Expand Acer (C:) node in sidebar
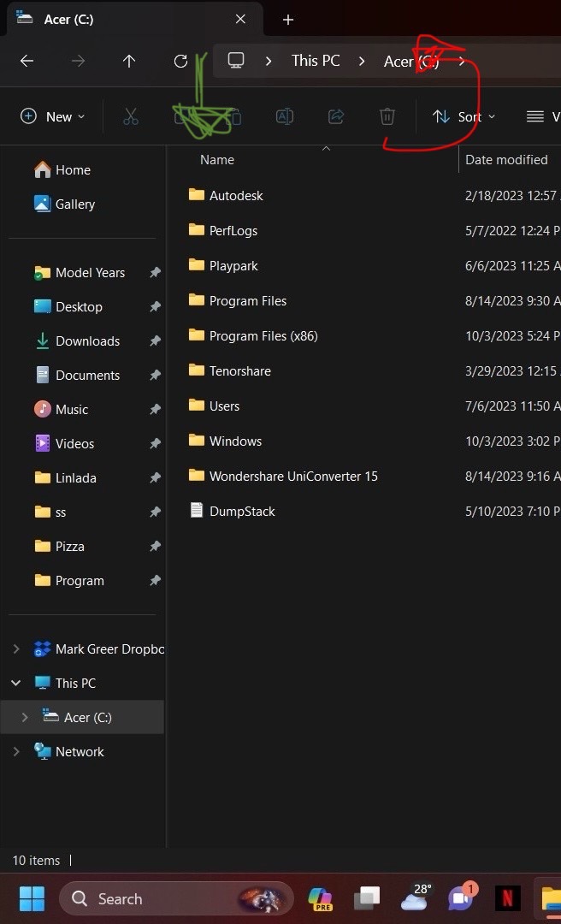 coord(25,718)
